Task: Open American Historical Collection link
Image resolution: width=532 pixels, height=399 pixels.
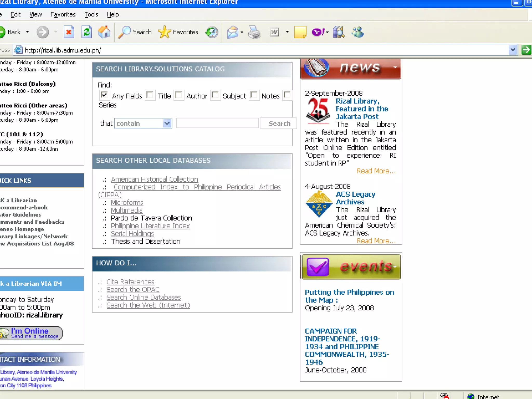Action: [x=154, y=179]
